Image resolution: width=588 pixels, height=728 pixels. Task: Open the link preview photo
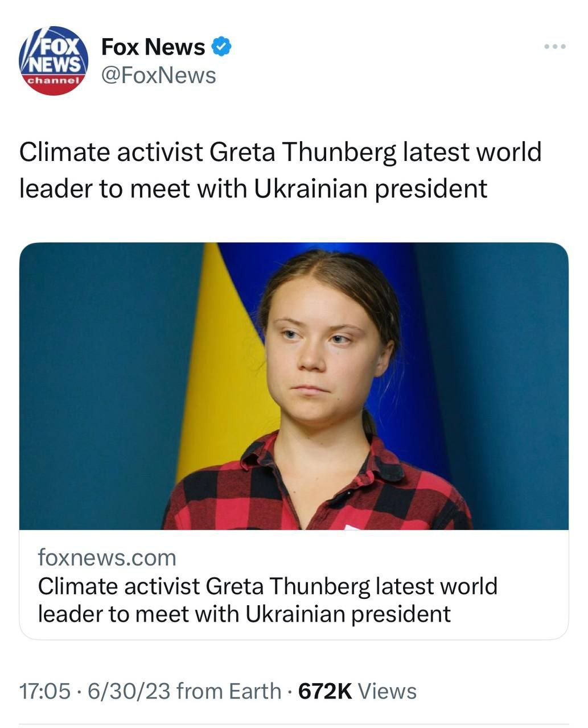pos(294,386)
